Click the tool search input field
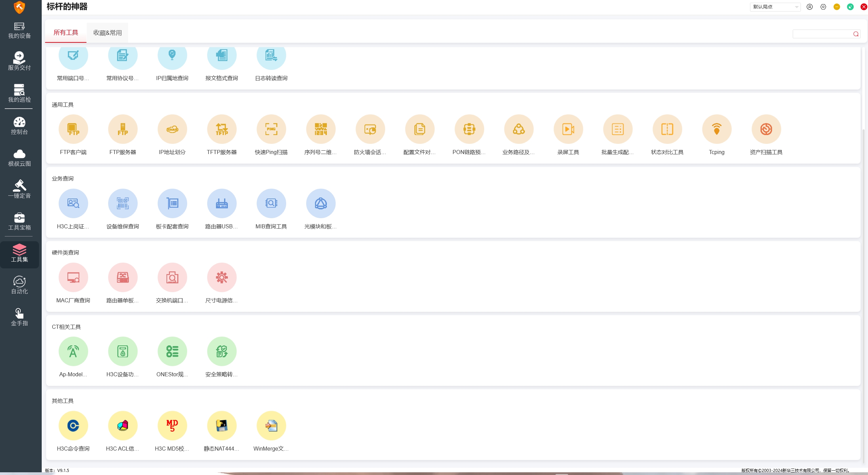This screenshot has width=868, height=475. pyautogui.click(x=822, y=34)
